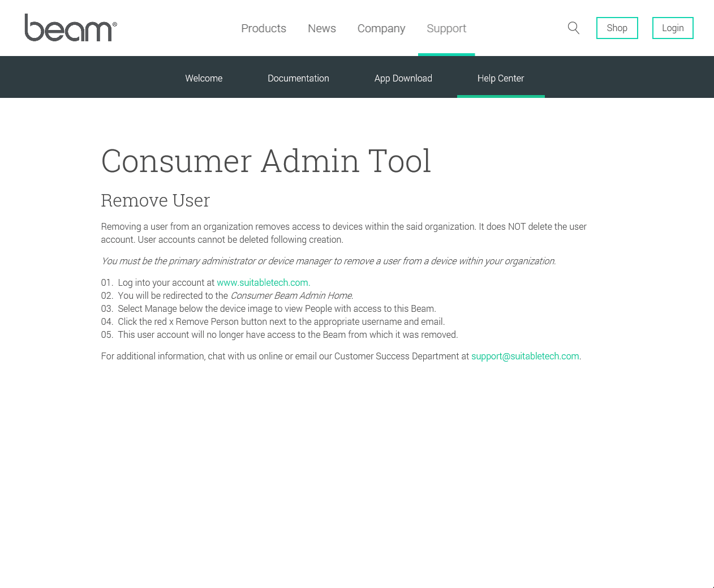Select the Support menu item
The width and height of the screenshot is (714, 588).
click(x=446, y=28)
